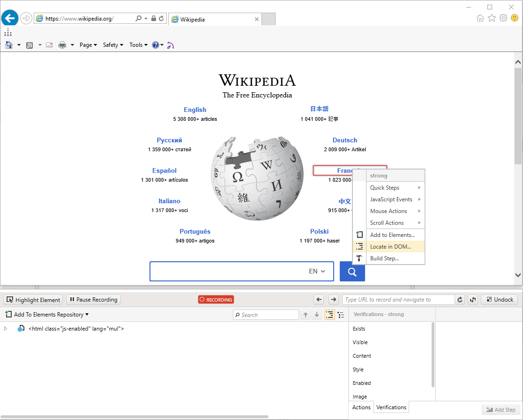Click the swap icon left of Undock

click(x=473, y=300)
